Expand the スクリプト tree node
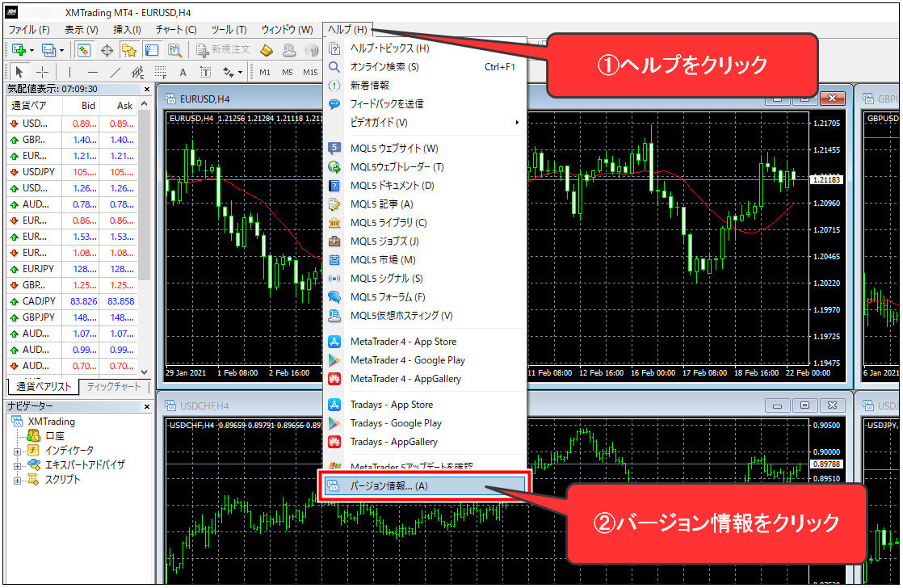The width and height of the screenshot is (903, 588). (x=17, y=481)
